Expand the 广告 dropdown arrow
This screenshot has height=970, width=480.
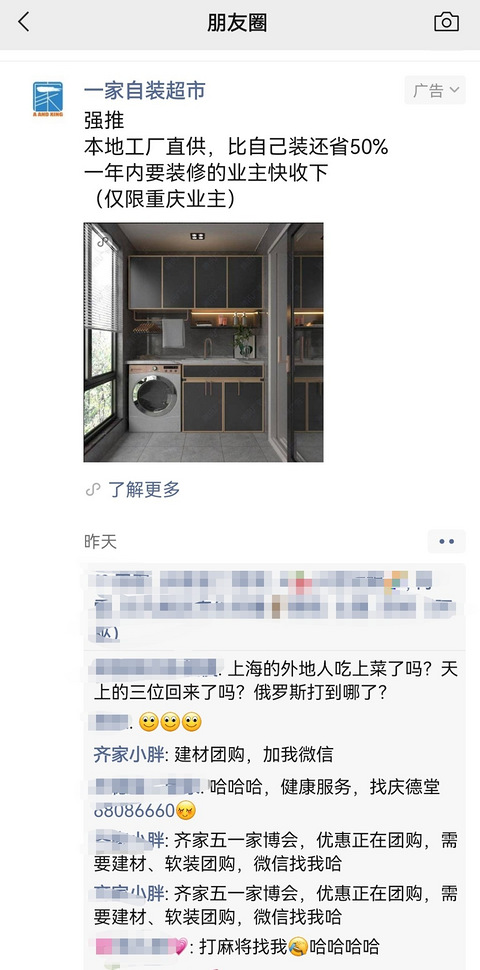[455, 90]
